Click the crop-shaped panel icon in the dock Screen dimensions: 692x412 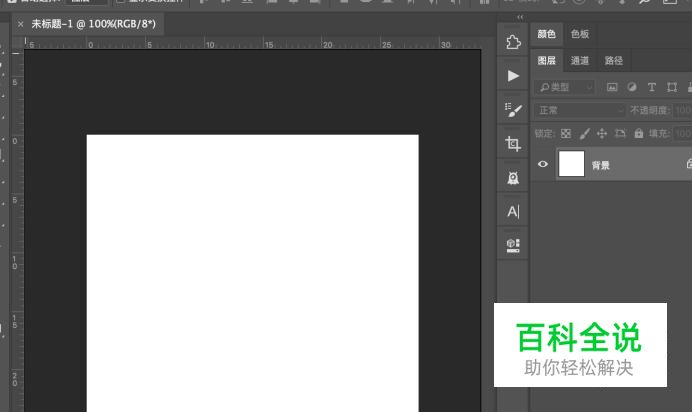tap(513, 143)
